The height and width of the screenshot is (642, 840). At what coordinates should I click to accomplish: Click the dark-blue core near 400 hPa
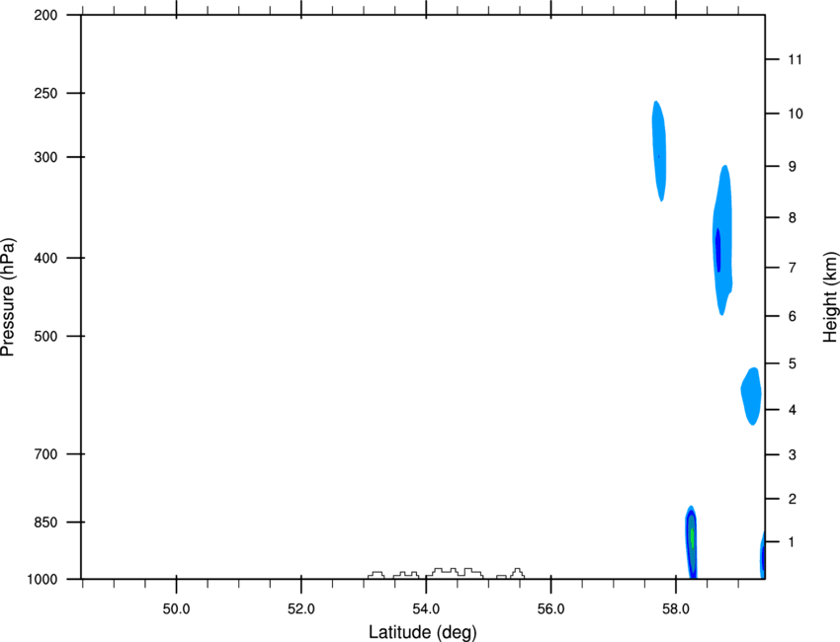pyautogui.click(x=717, y=250)
